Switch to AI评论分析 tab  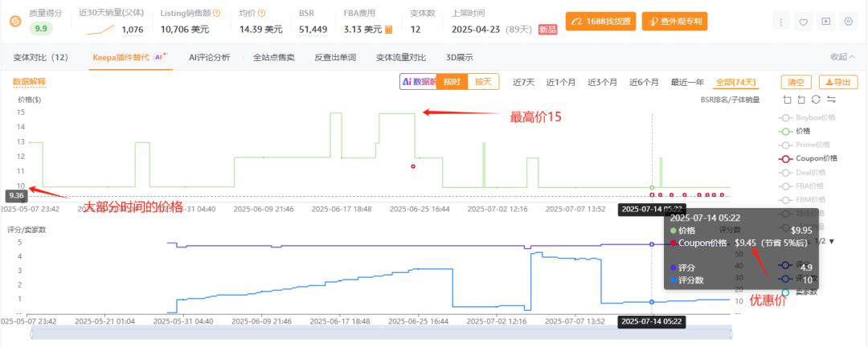coord(209,57)
